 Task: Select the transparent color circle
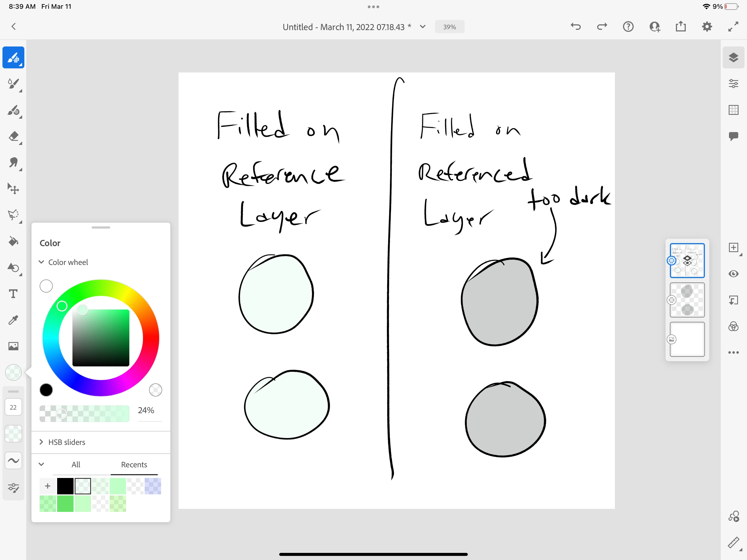pos(155,390)
